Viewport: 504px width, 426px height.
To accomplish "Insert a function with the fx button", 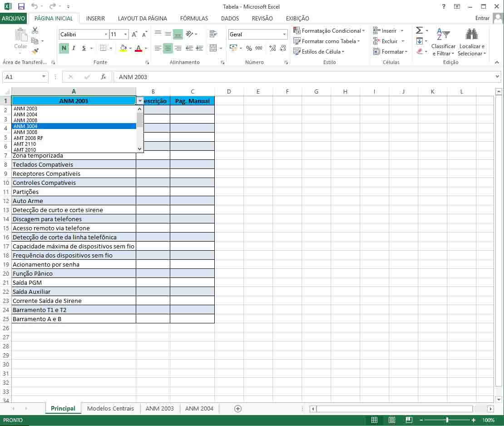I will 104,77.
